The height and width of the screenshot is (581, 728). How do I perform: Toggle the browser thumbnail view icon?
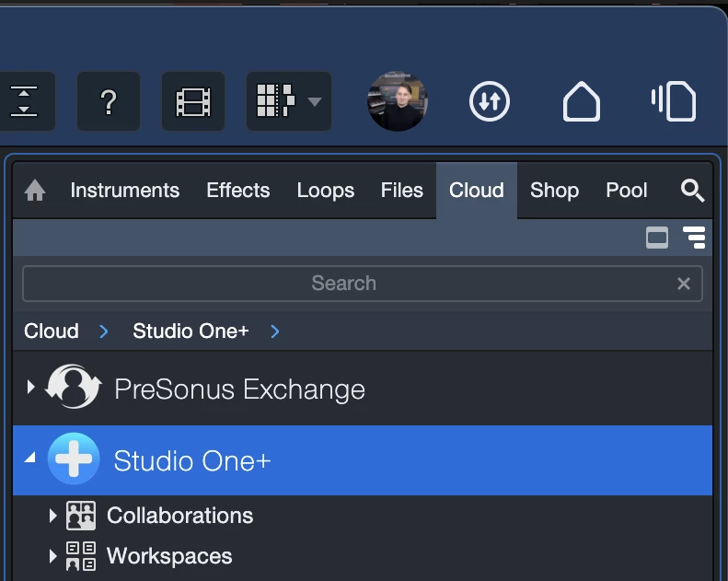(657, 238)
